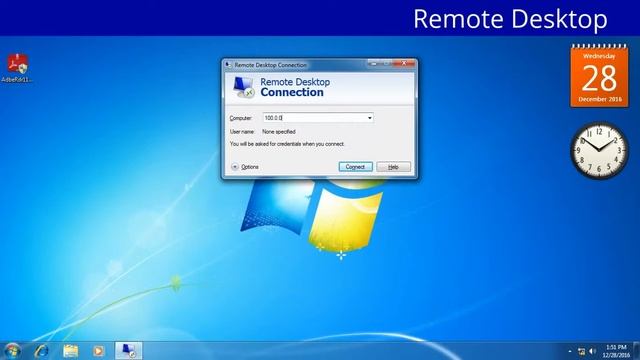Screen dimensions: 640x360
Task: Show hidden system tray icons arrow
Action: coord(570,351)
